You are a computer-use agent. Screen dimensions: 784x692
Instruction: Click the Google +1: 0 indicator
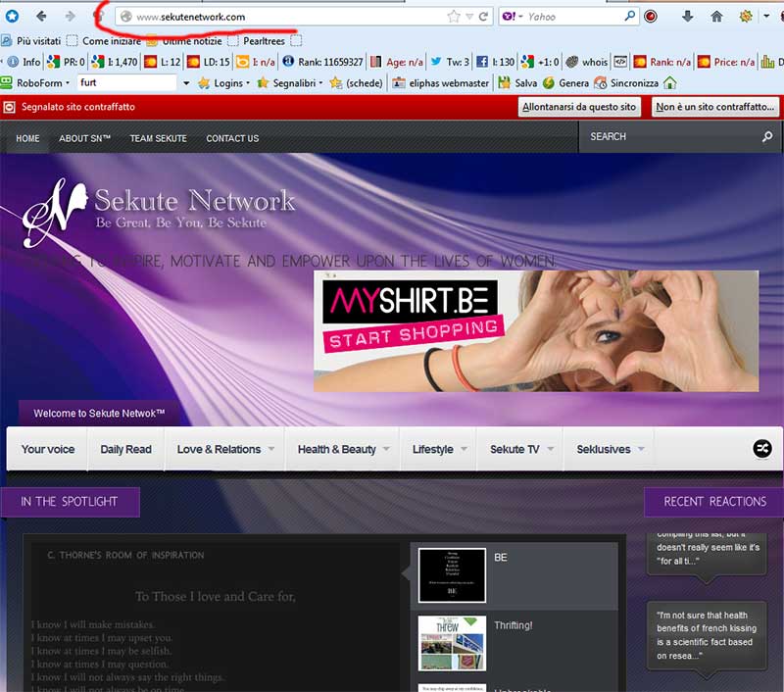point(540,62)
